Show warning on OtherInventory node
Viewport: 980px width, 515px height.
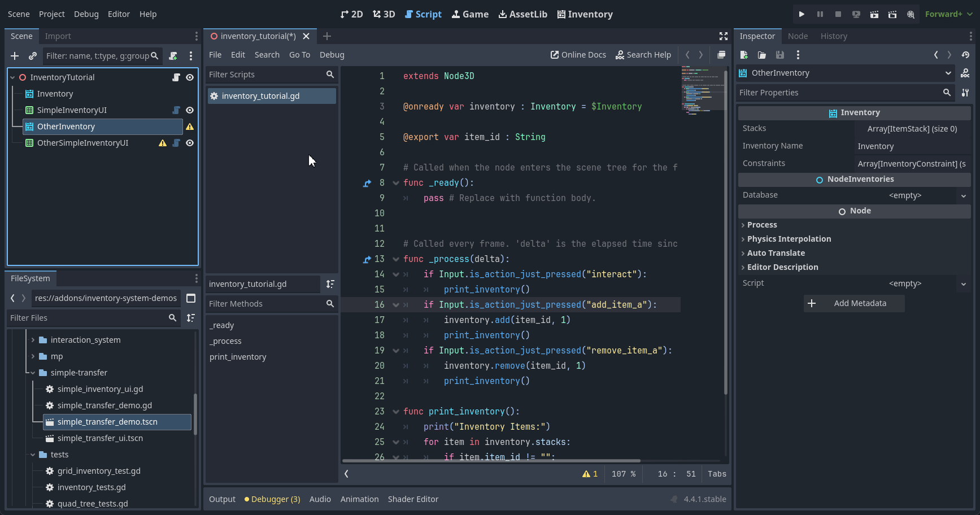pyautogui.click(x=190, y=126)
